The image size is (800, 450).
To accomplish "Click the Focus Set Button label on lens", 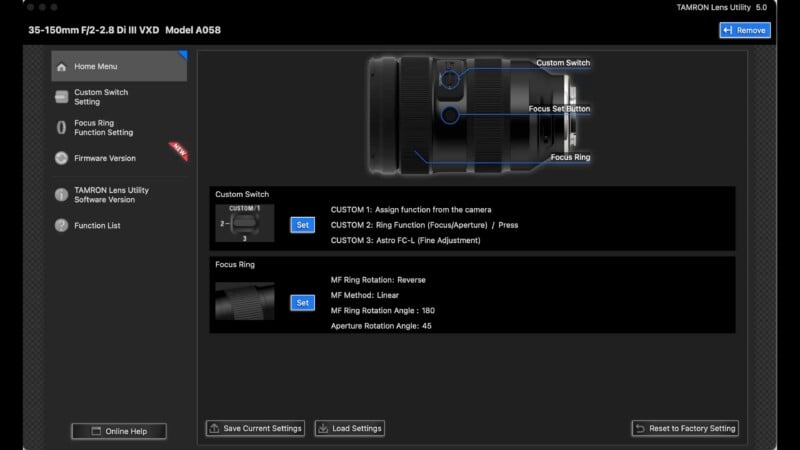I will click(x=559, y=109).
